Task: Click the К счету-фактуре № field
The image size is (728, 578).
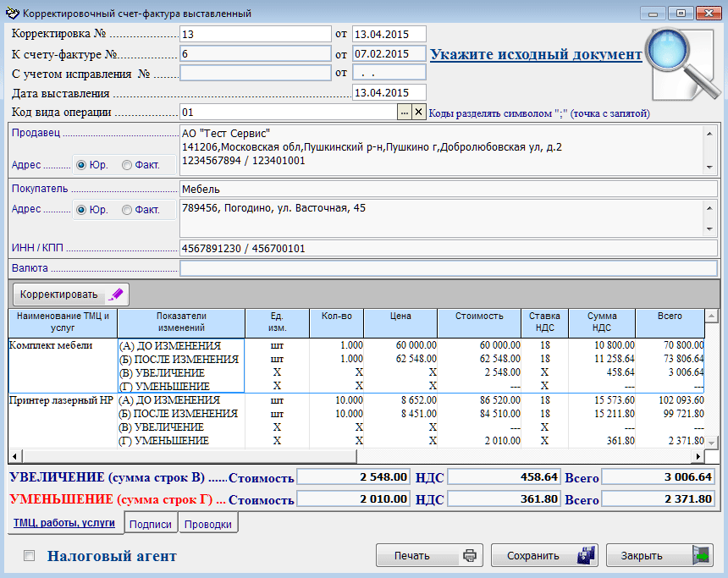Action: point(256,54)
